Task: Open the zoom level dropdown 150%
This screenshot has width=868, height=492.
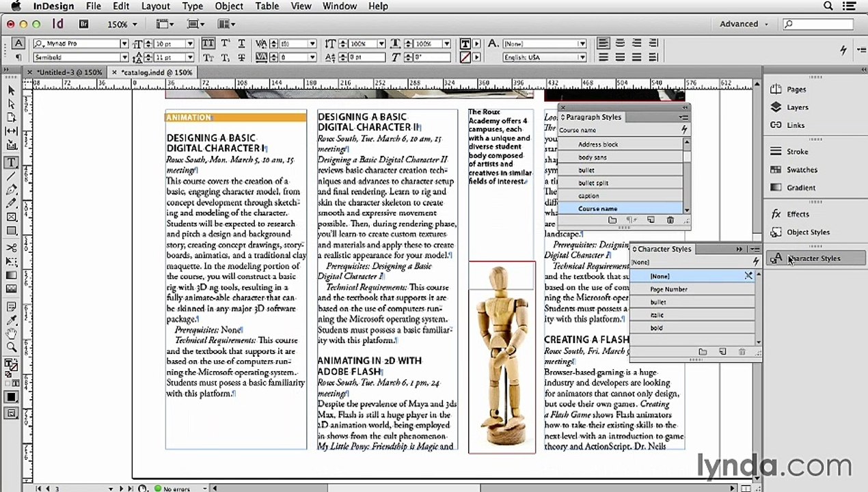Action: [134, 24]
